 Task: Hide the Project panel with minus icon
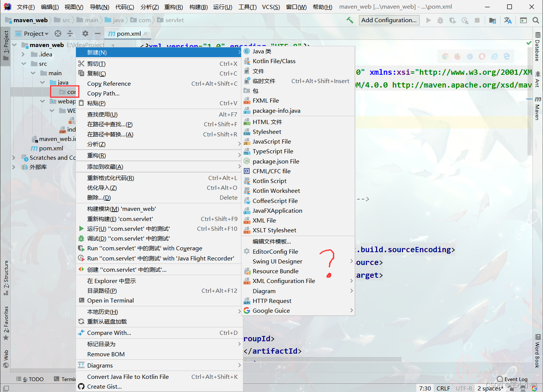98,33
